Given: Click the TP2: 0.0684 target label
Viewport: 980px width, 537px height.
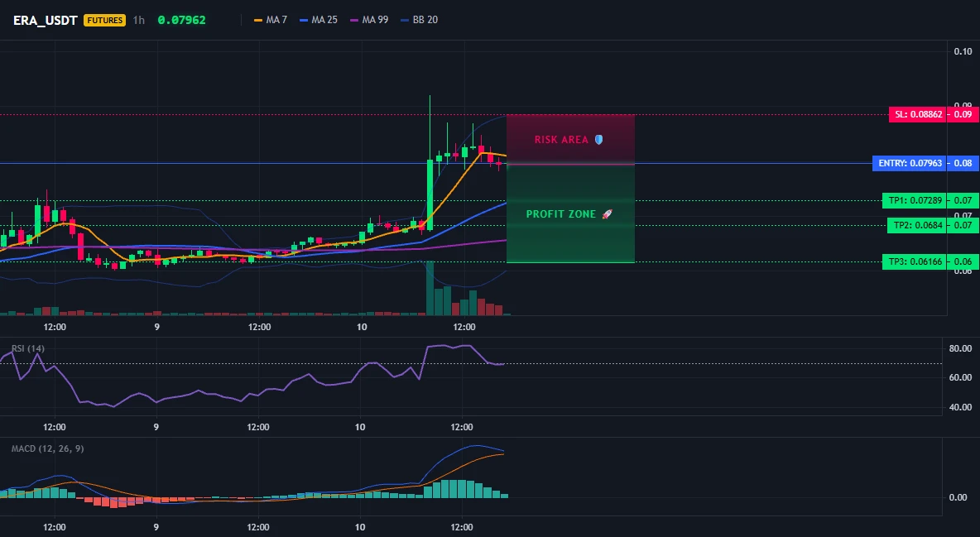Looking at the screenshot, I should 917,225.
